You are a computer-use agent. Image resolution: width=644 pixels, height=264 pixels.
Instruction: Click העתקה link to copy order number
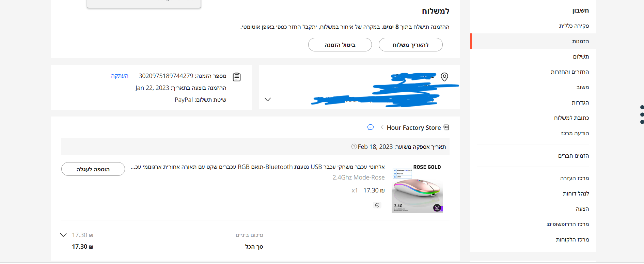(120, 76)
